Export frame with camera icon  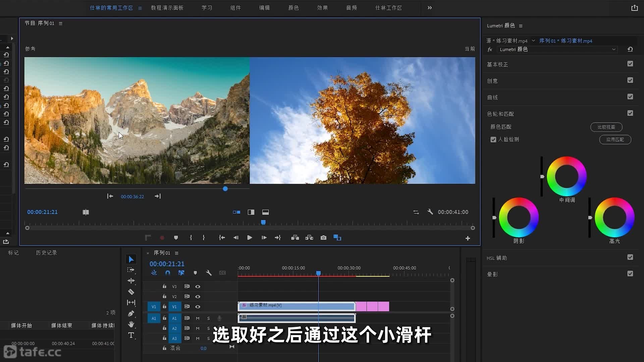tap(323, 238)
